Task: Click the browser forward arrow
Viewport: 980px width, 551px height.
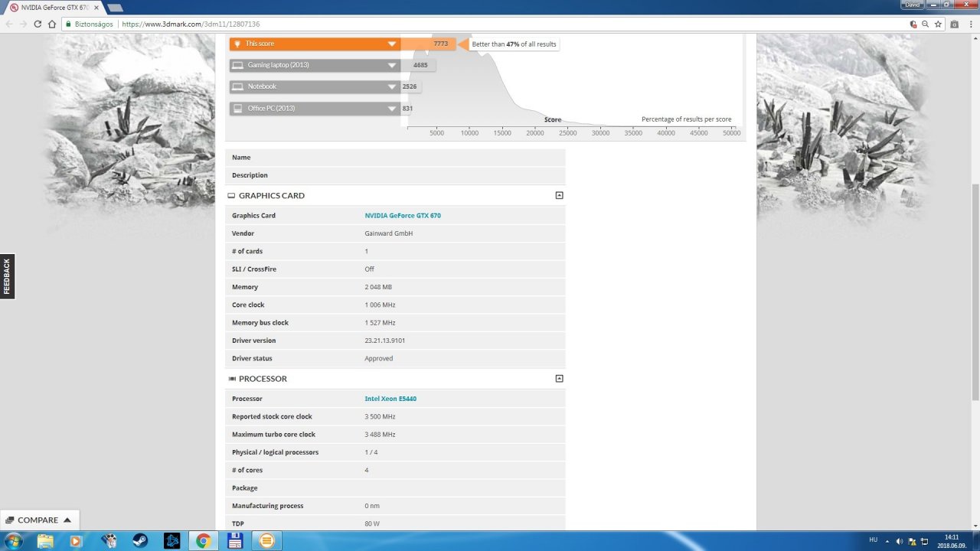Action: click(x=23, y=24)
